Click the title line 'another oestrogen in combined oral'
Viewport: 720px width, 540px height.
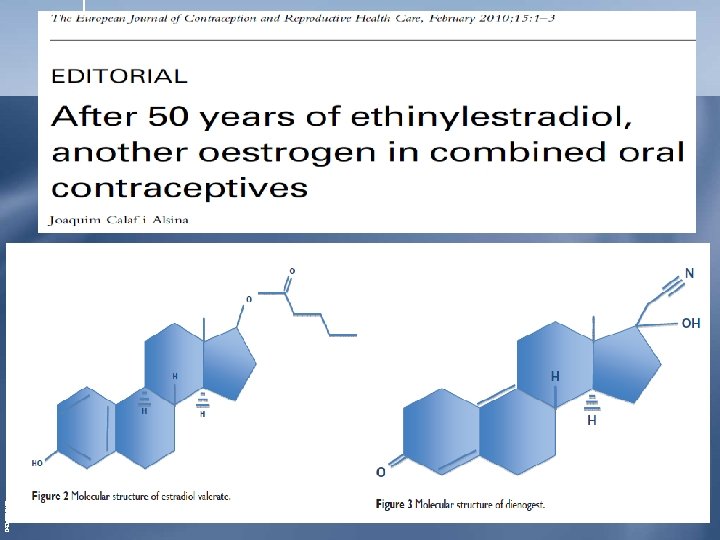point(368,152)
